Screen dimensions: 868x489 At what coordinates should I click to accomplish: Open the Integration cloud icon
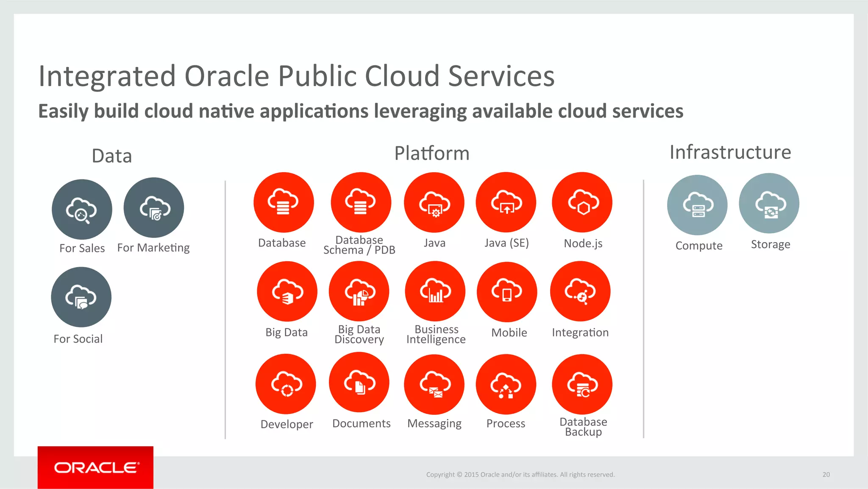click(580, 291)
